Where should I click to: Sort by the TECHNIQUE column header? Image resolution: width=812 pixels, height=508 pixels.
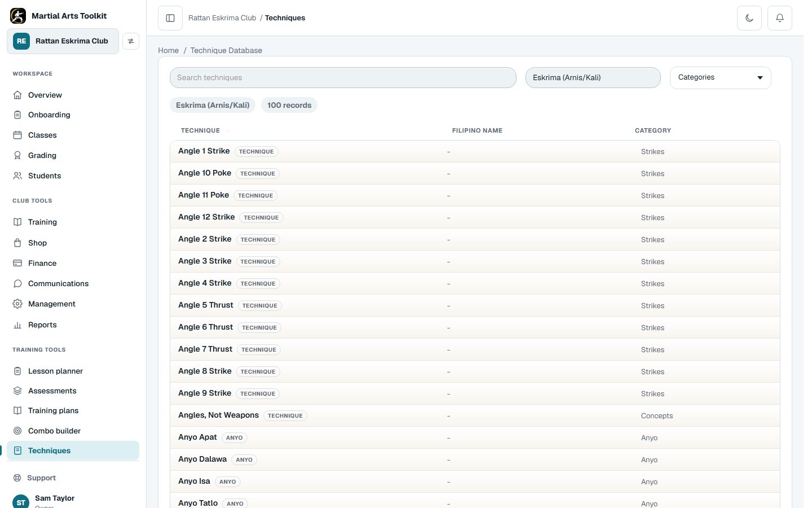pos(200,130)
